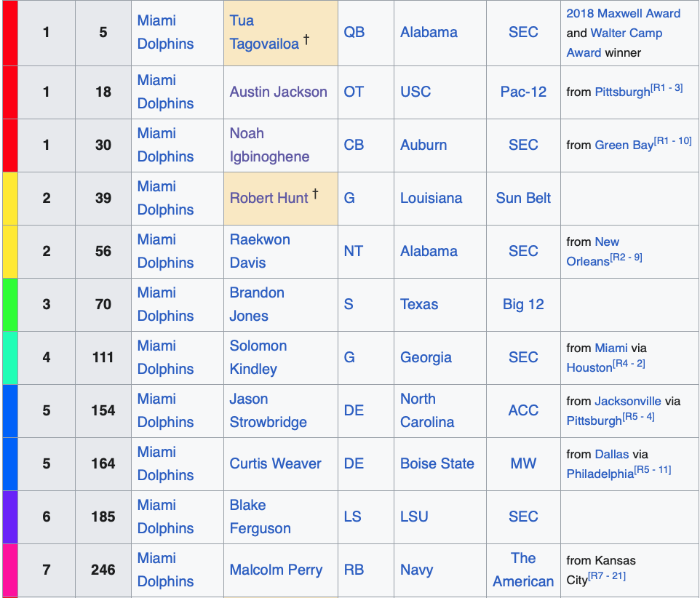Screen dimensions: 700x598
Task: Click the LS position link
Action: pyautogui.click(x=352, y=517)
